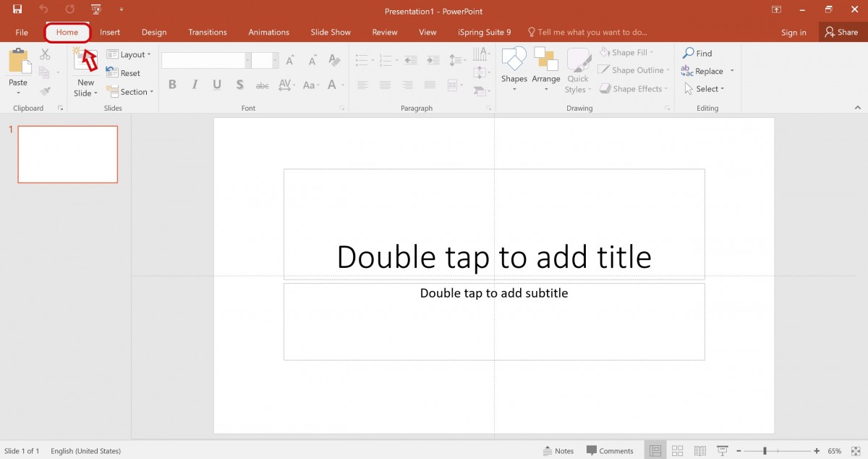Click the Find button
The height and width of the screenshot is (459, 868).
698,53
